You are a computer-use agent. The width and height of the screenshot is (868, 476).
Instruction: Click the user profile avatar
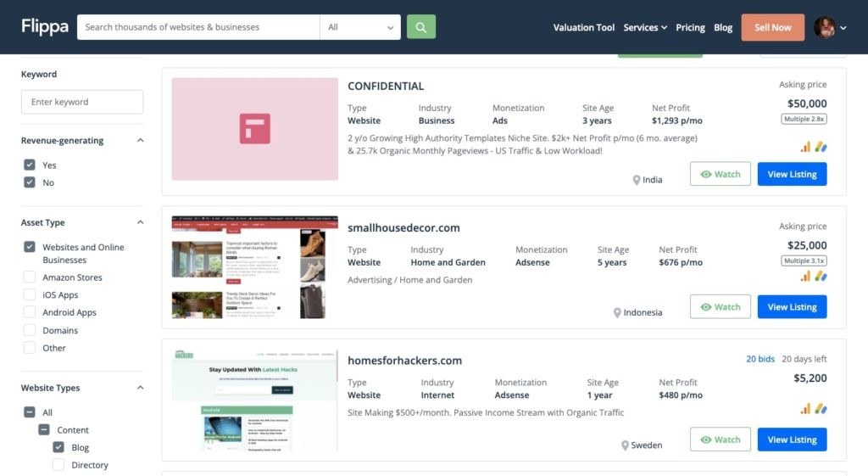click(824, 27)
